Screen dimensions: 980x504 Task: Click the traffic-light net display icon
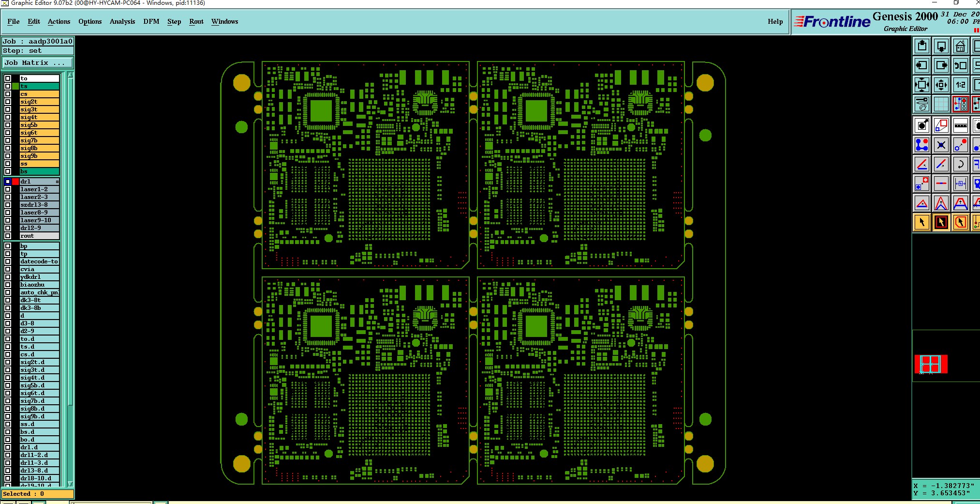tap(961, 104)
